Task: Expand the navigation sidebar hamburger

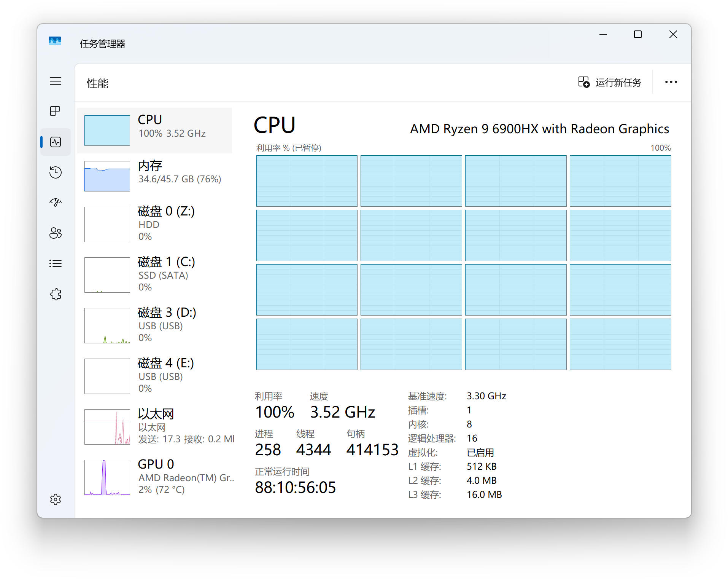Action: click(x=56, y=81)
